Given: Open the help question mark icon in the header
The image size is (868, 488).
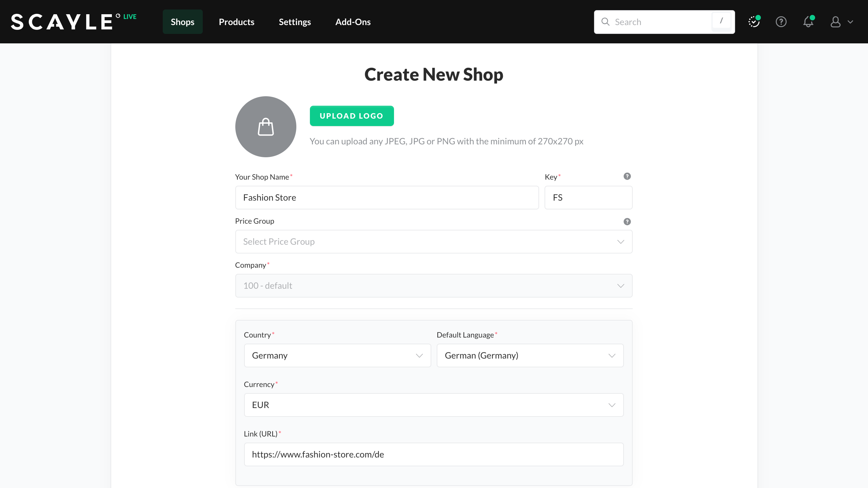Looking at the screenshot, I should [781, 22].
